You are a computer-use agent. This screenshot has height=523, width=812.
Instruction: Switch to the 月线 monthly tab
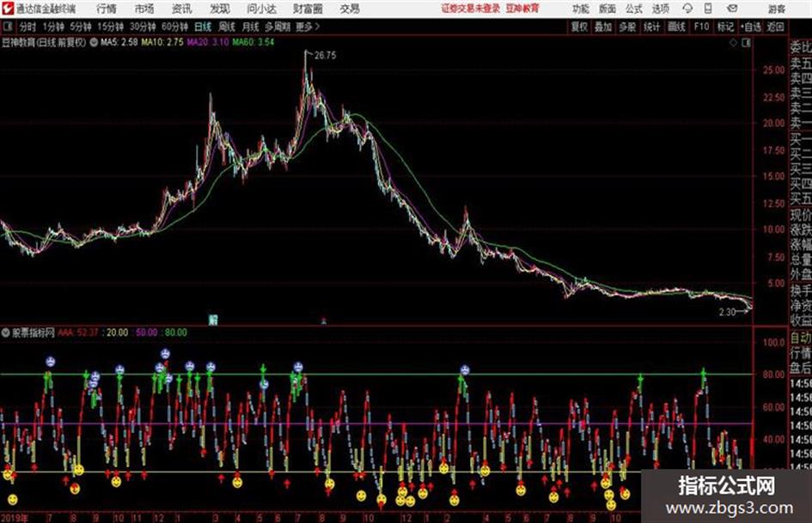point(251,27)
